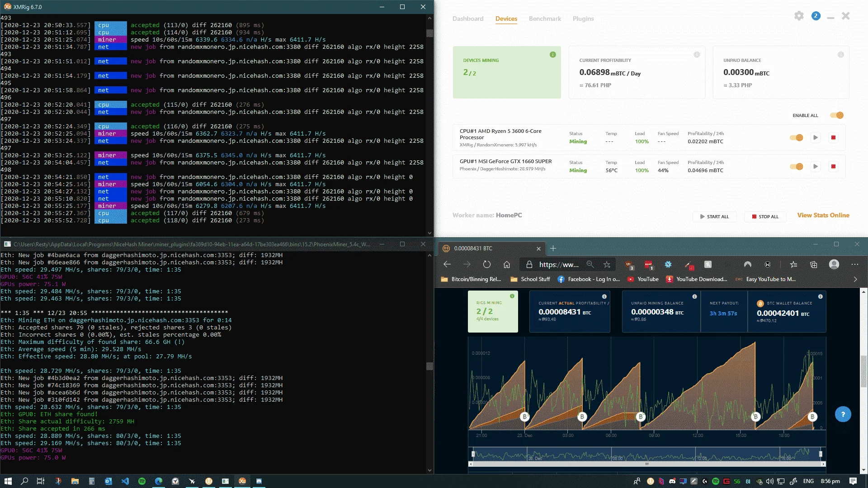Open the zoom indicator in address bar
Image resolution: width=868 pixels, height=488 pixels.
590,264
